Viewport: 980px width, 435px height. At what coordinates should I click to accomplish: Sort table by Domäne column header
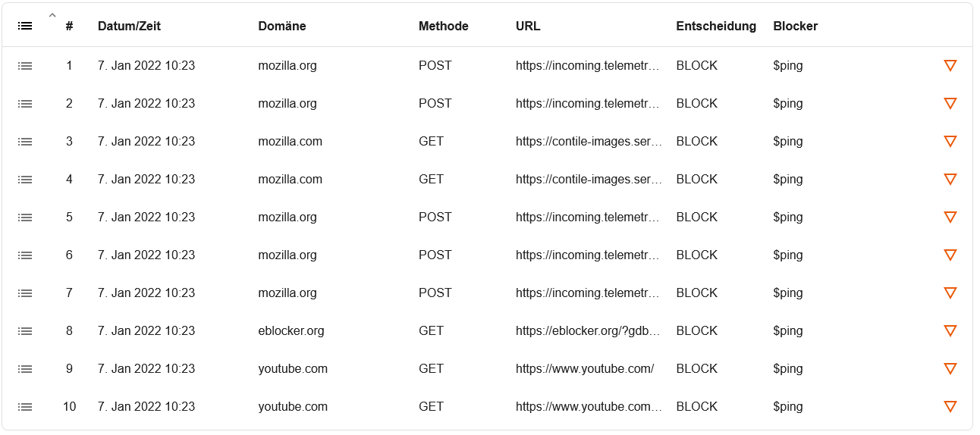282,26
